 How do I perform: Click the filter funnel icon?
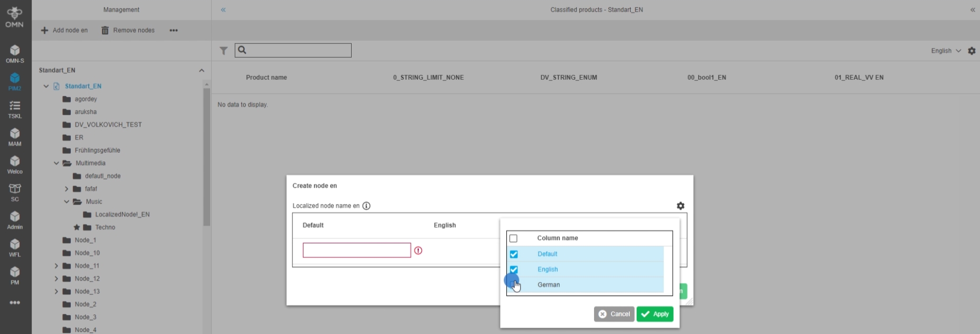[224, 51]
